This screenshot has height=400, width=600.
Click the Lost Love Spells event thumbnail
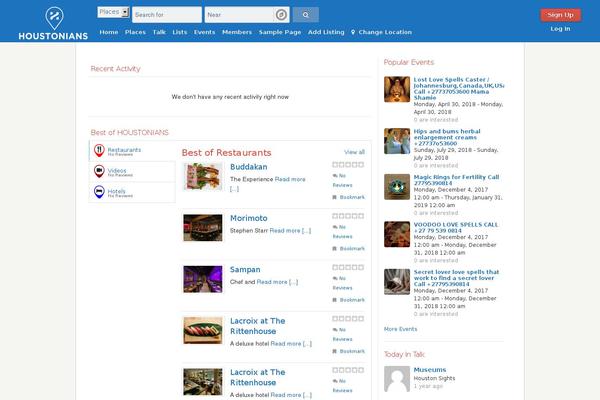(397, 89)
